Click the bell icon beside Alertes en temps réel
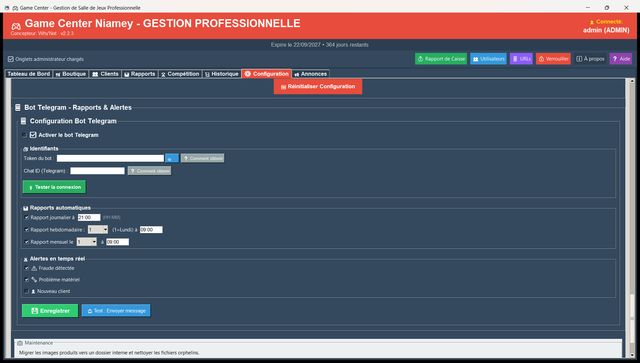This screenshot has height=363, width=640. (x=26, y=259)
